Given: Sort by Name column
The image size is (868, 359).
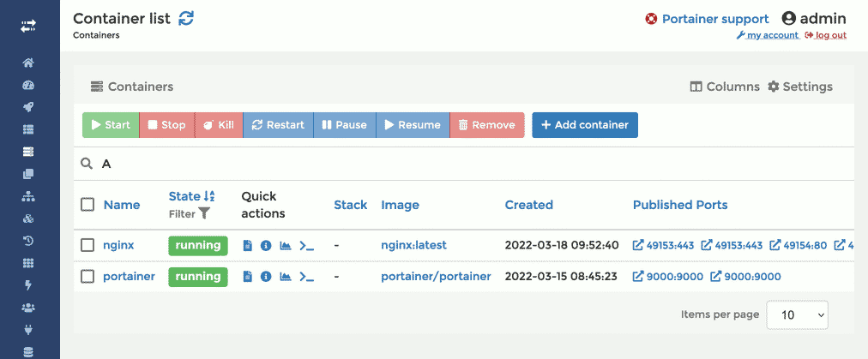Looking at the screenshot, I should [x=122, y=205].
